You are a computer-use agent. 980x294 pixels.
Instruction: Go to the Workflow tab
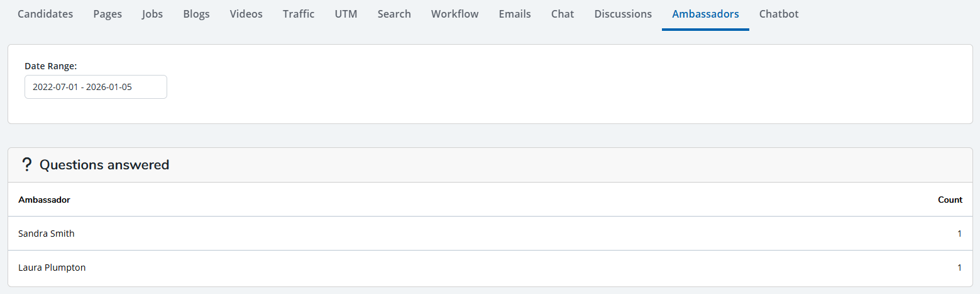[454, 14]
